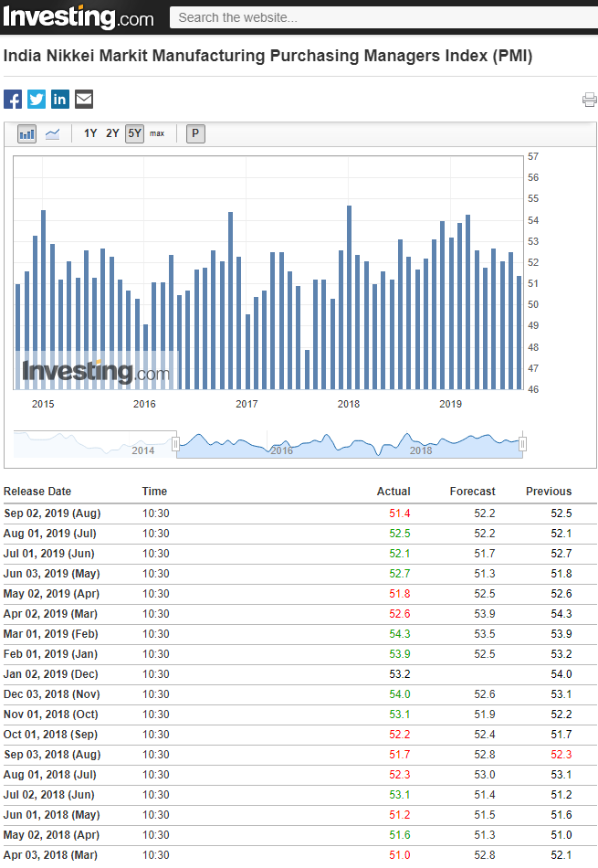Share page on LinkedIn icon
Viewport: 598px width, 868px height.
click(x=60, y=99)
